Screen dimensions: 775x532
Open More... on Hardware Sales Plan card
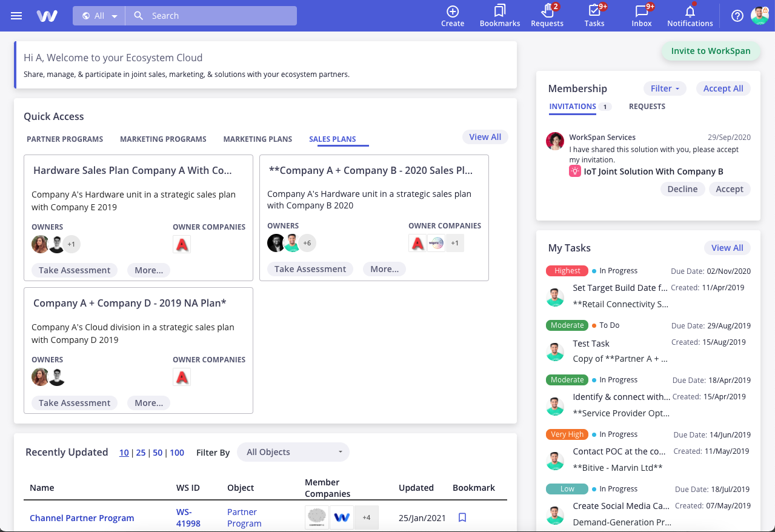pyautogui.click(x=148, y=270)
